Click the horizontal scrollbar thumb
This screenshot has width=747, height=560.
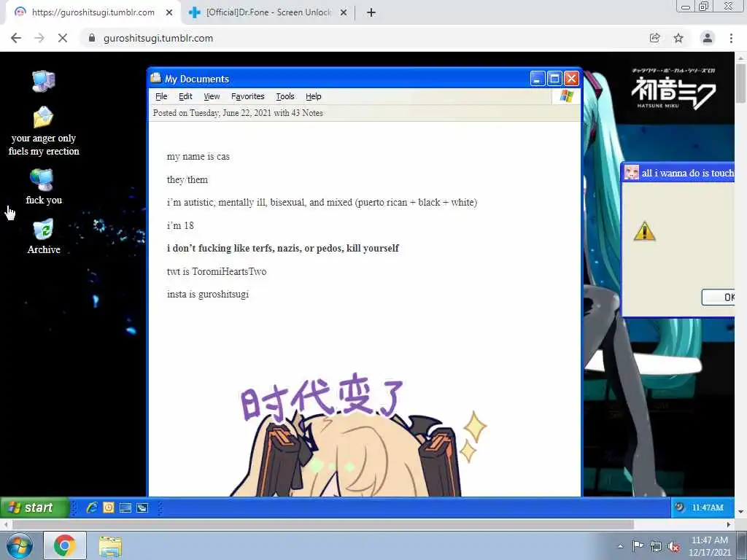323,524
